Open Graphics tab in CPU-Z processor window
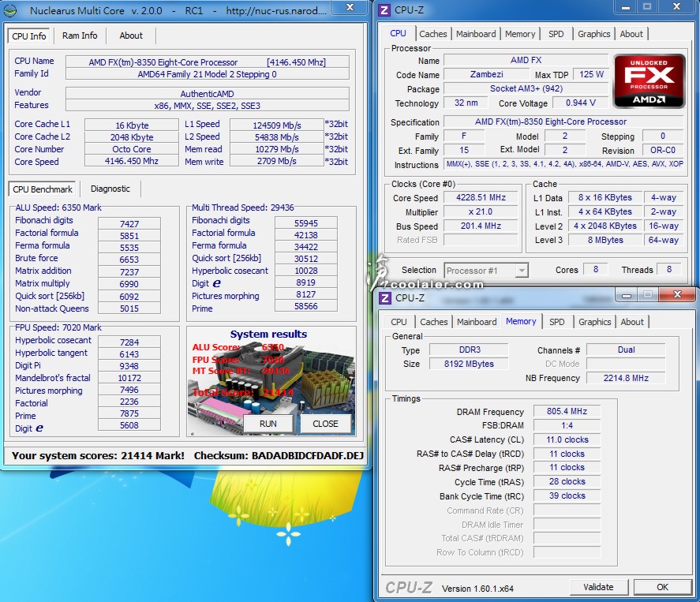 click(x=593, y=34)
